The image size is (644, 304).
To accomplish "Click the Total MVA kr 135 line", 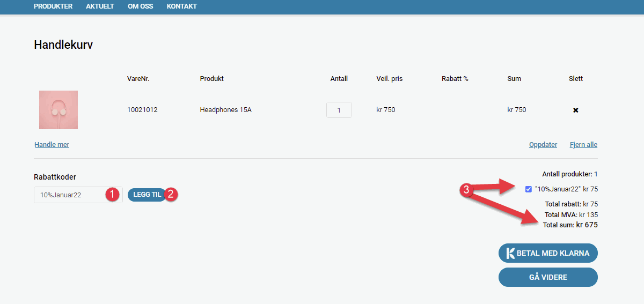I will coord(571,215).
